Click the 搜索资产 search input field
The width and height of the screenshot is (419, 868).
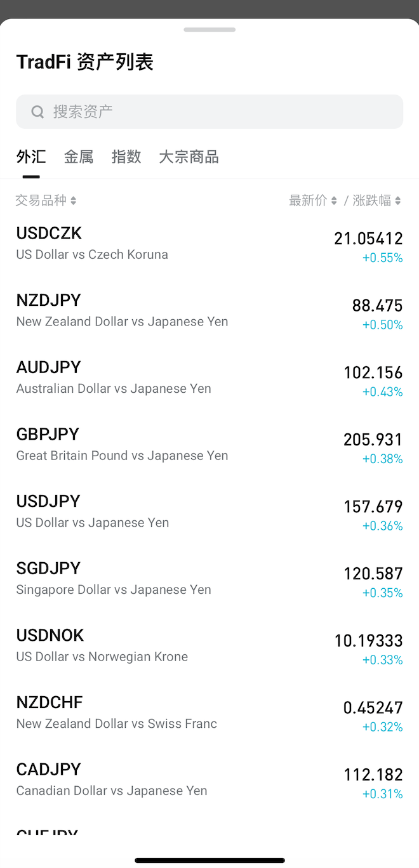[209, 111]
